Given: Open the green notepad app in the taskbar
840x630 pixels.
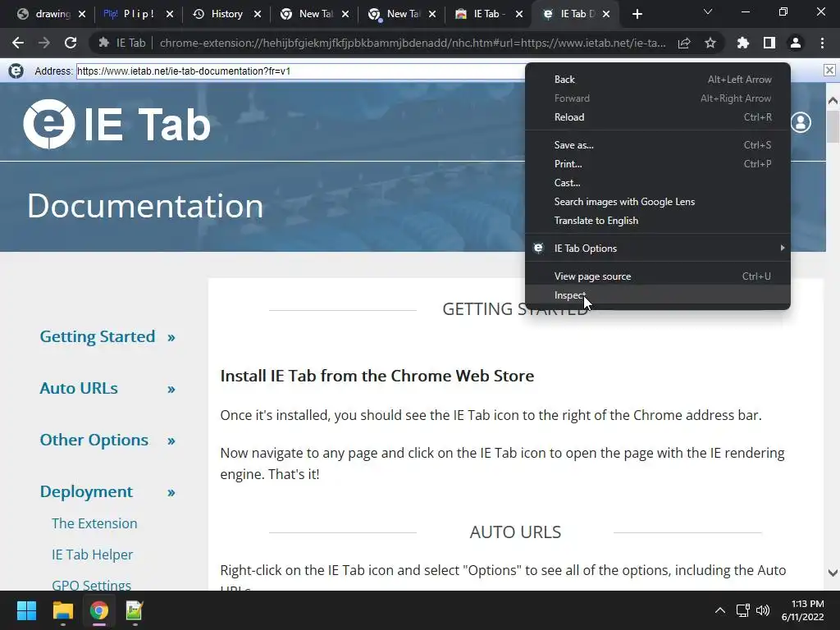Looking at the screenshot, I should coord(135,610).
